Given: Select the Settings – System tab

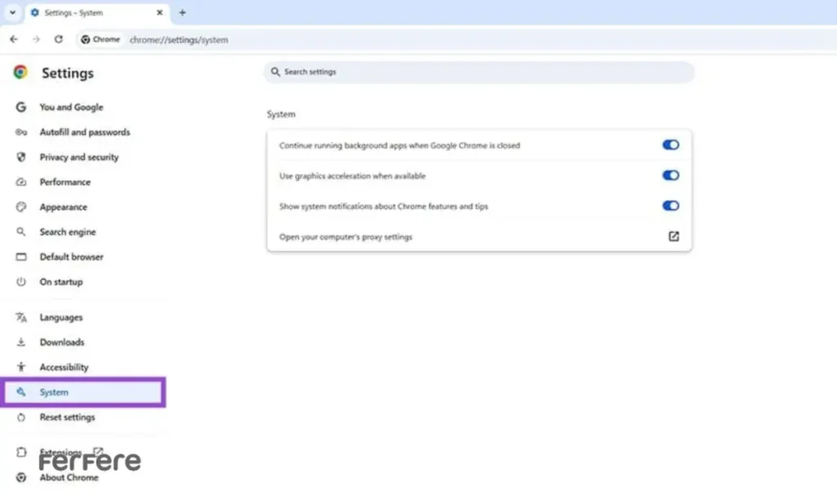Looking at the screenshot, I should coord(90,12).
